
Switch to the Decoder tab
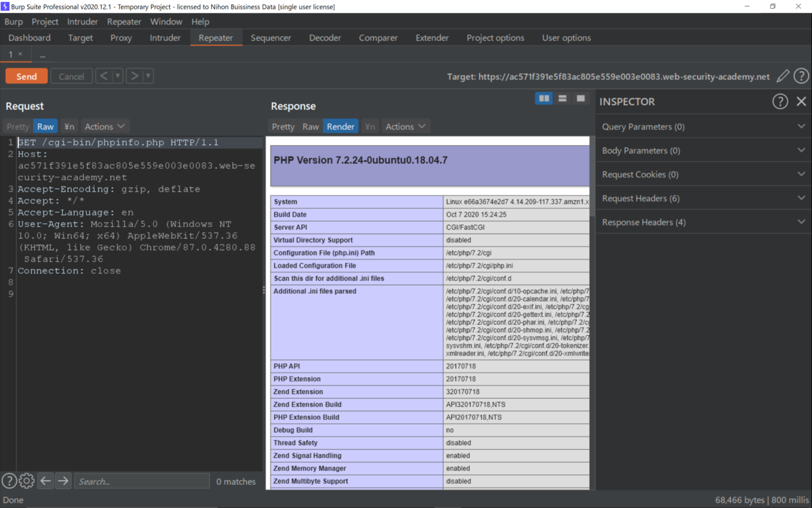(x=325, y=38)
